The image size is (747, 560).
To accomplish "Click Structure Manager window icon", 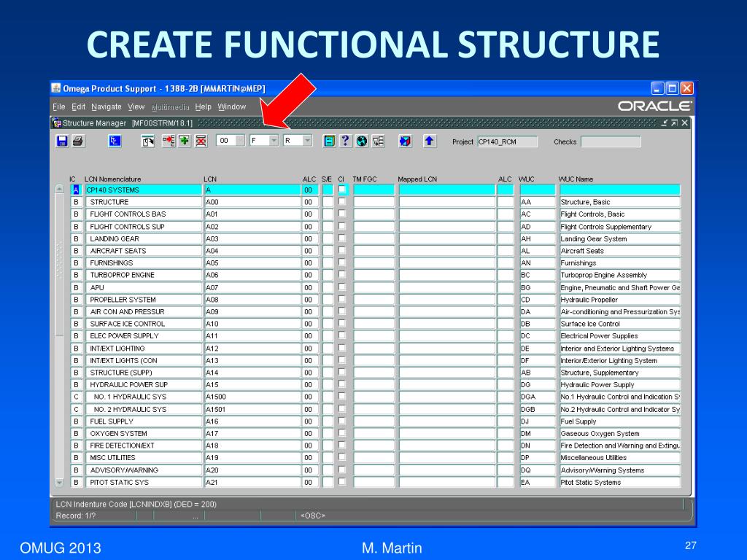I will (x=57, y=122).
